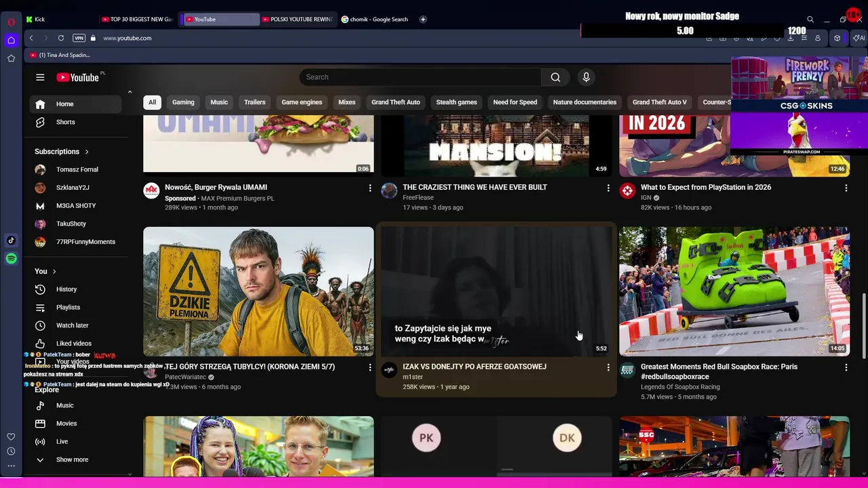Open the IZAK VS DONEJTY video title
868x488 pixels.
[475, 367]
